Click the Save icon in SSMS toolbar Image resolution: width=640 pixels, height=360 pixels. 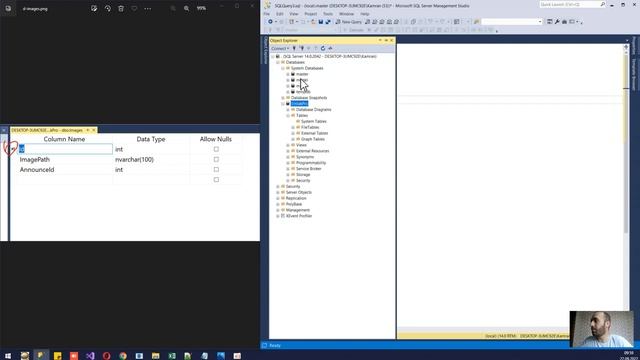click(321, 22)
